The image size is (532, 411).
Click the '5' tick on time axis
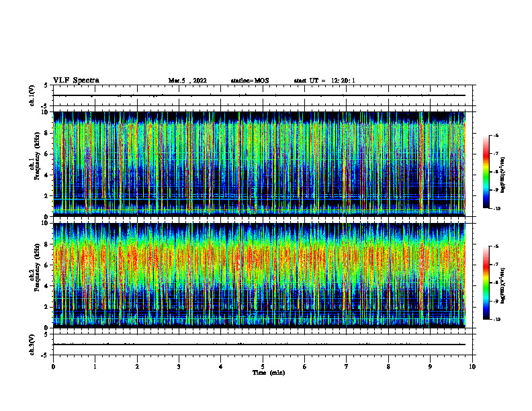(x=263, y=367)
